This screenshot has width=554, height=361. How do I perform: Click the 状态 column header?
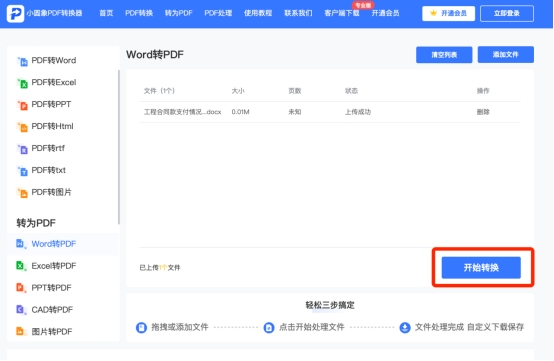351,91
